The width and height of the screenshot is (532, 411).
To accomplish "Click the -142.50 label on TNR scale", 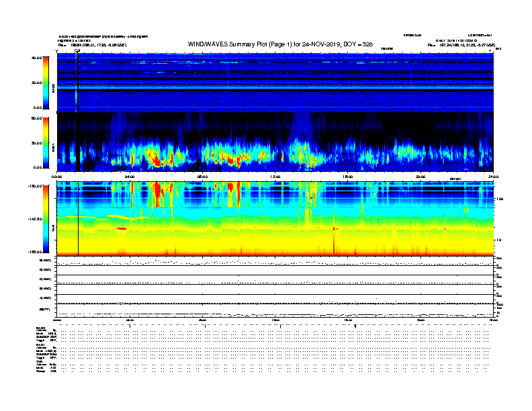I will (36, 219).
